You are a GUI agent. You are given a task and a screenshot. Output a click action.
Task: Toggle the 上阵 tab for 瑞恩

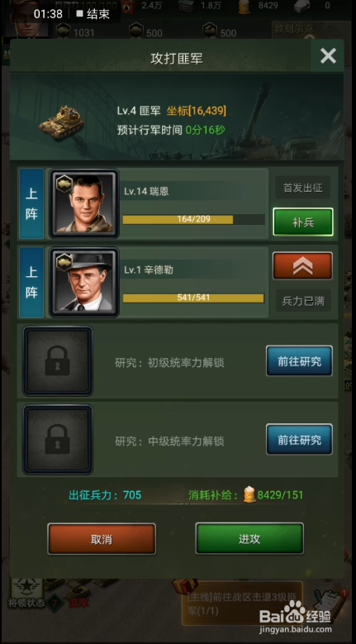click(x=31, y=203)
